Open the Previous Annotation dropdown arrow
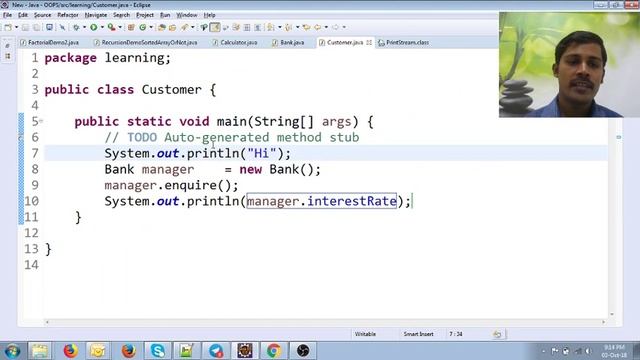The width and height of the screenshot is (640, 360). [298, 27]
